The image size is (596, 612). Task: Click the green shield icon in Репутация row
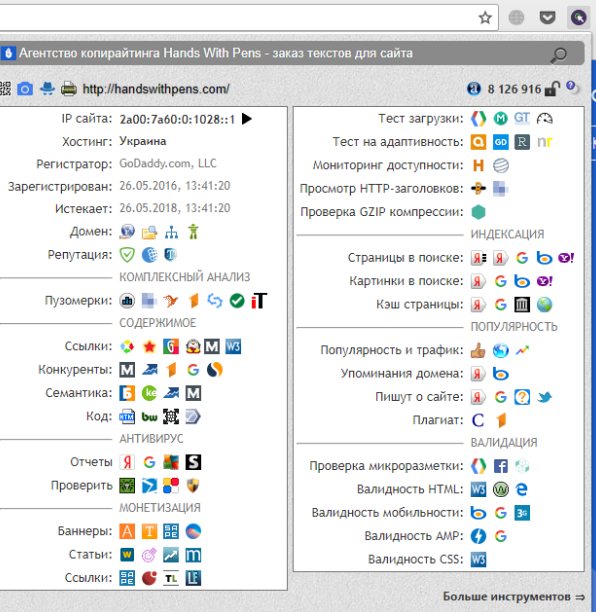(127, 255)
